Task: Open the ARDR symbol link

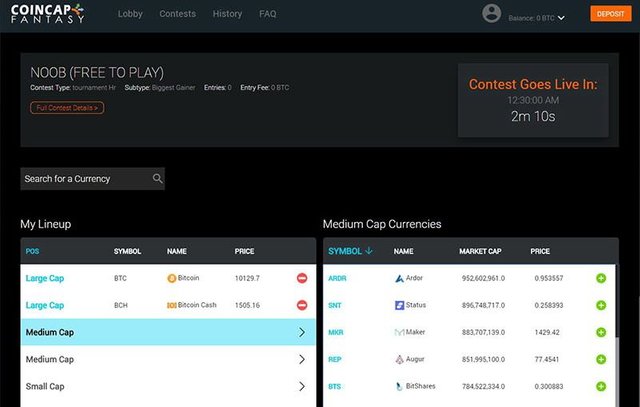Action: [337, 278]
